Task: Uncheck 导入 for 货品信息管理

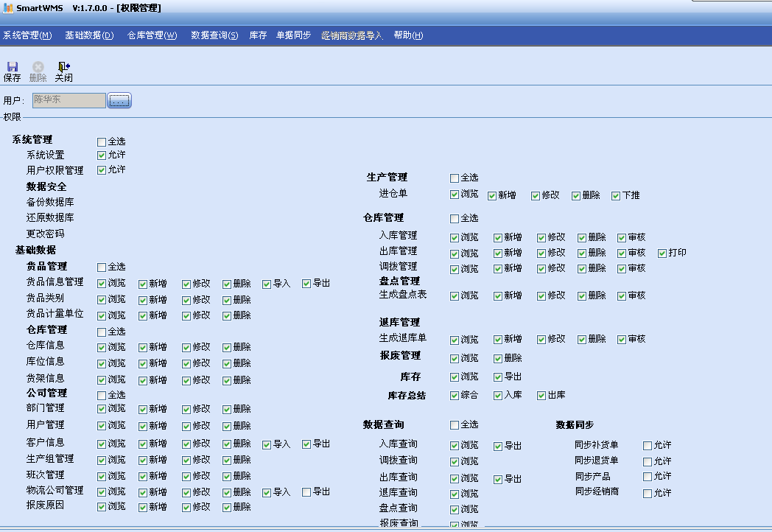Action: [267, 284]
